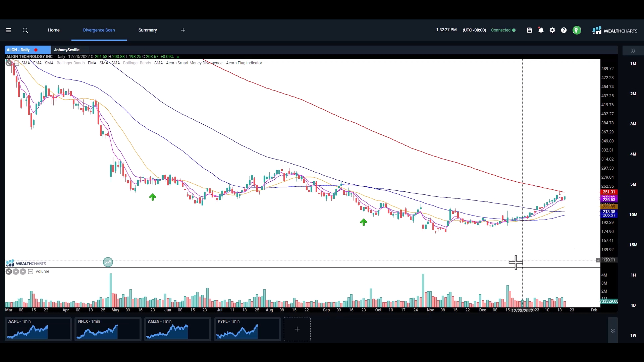
Task: Click the 1:32:27 PM clock
Action: click(446, 30)
